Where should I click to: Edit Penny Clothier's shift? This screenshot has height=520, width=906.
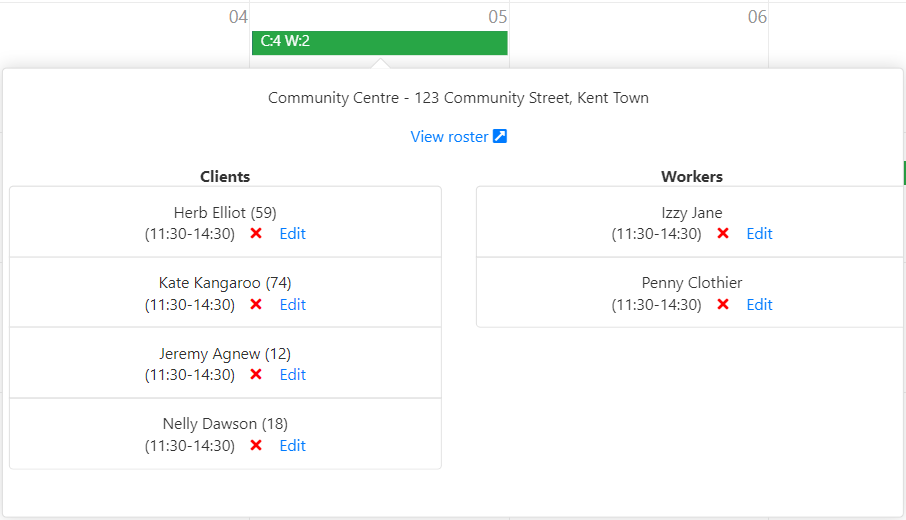pos(759,304)
